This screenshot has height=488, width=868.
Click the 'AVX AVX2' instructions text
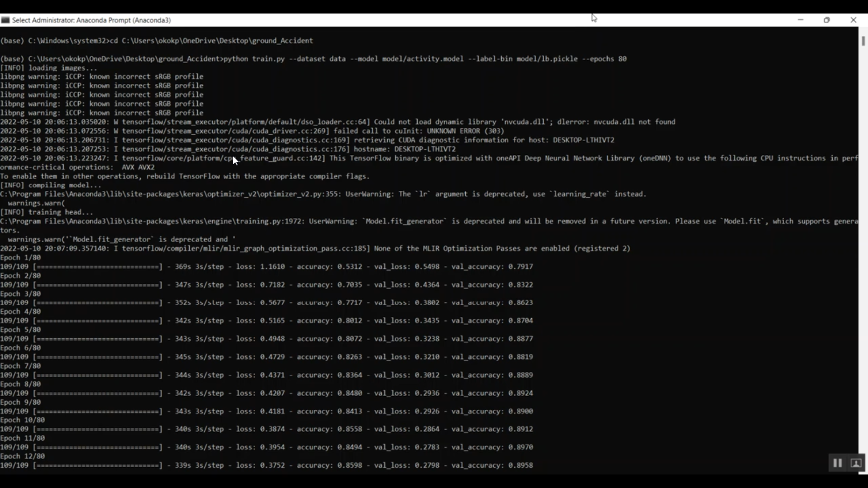[138, 167]
